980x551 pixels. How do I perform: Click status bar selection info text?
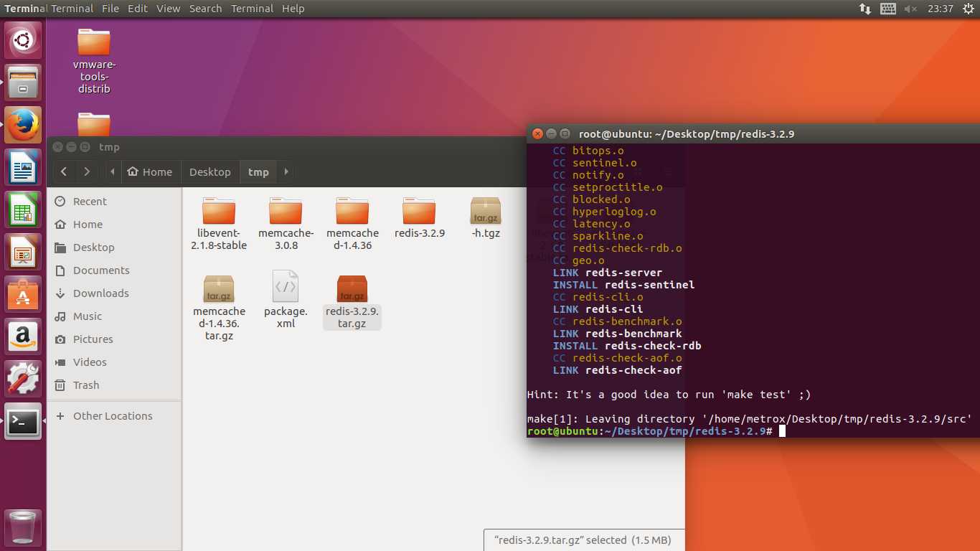pos(583,540)
